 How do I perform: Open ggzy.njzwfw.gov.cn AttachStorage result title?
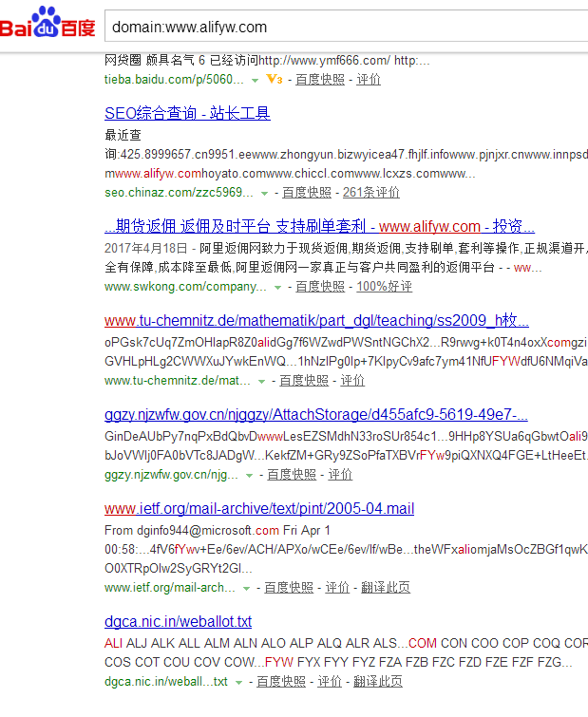click(316, 414)
